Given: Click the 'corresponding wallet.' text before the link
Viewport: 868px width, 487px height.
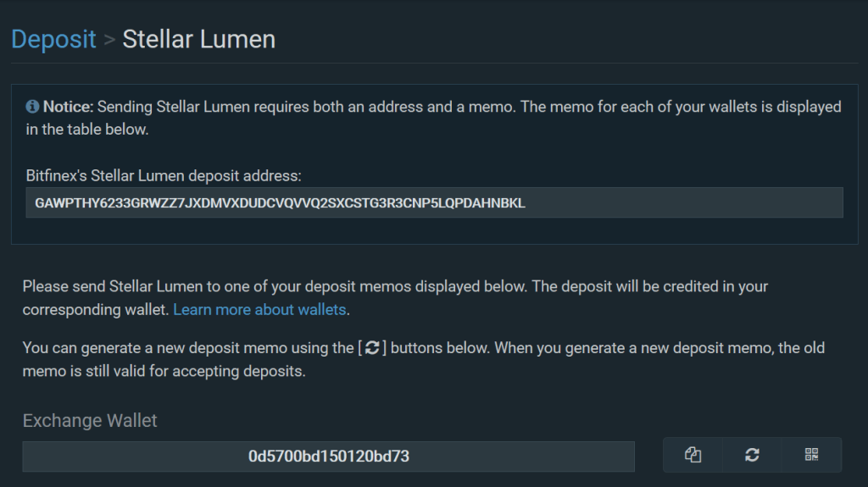Looking at the screenshot, I should point(96,309).
